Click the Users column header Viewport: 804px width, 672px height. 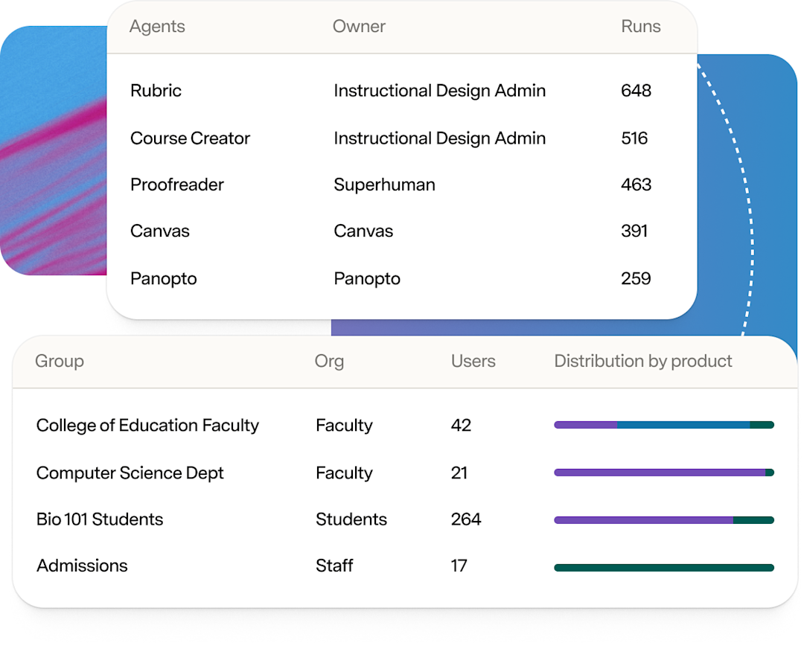tap(473, 361)
